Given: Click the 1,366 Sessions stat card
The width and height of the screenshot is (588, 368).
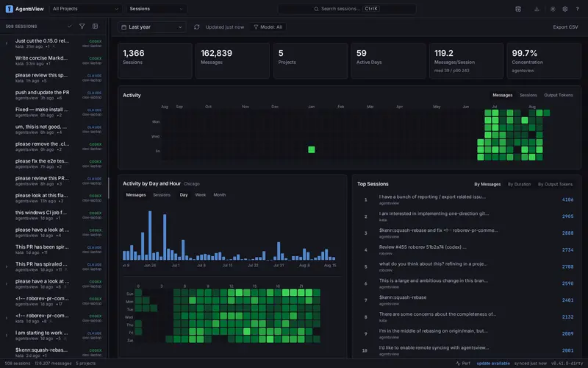Looking at the screenshot, I should pos(155,61).
